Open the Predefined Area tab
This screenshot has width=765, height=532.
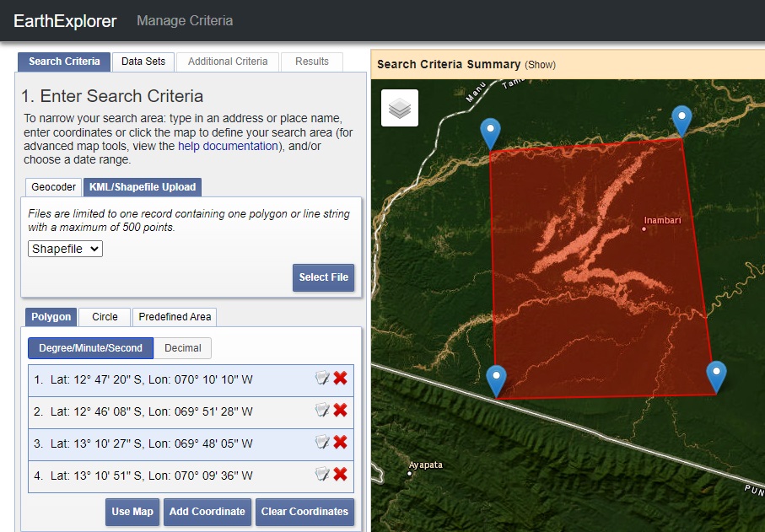tap(175, 317)
